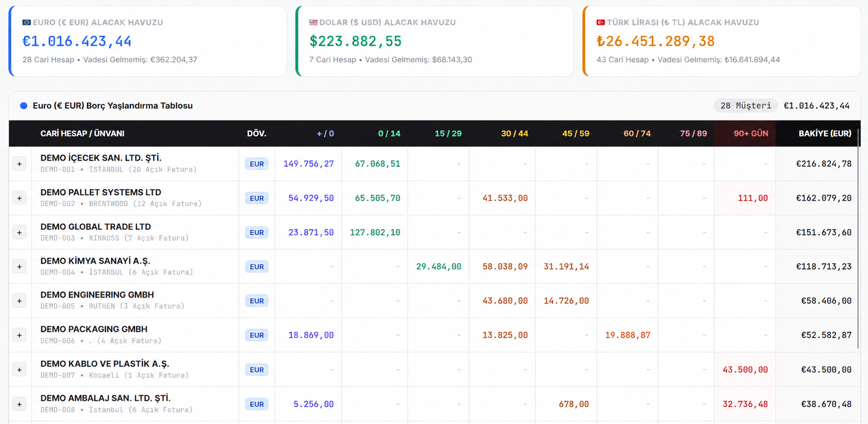Select the 32.736,48 overdue amount
This screenshot has height=424, width=868.
point(745,404)
